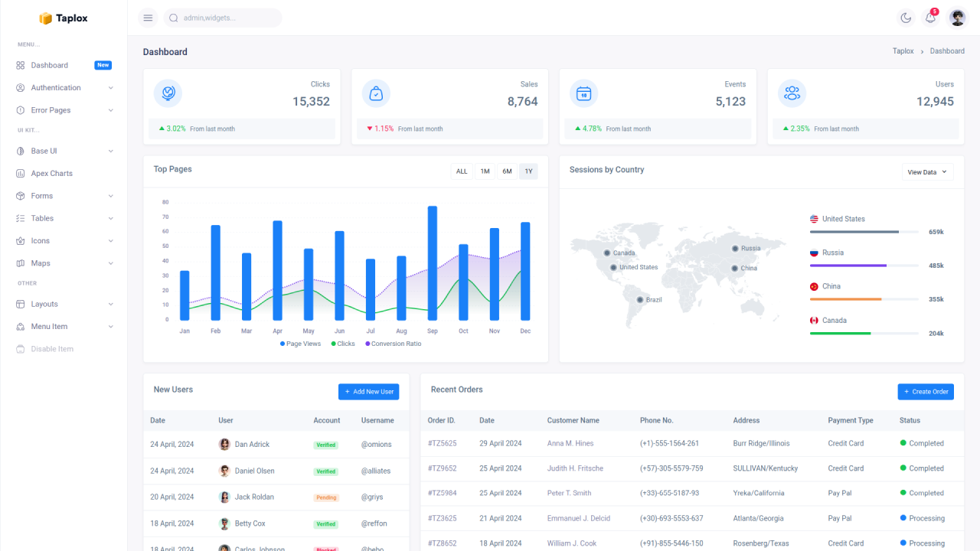This screenshot has height=551, width=980.
Task: Click the Clicks stat widget icon
Action: click(x=168, y=93)
